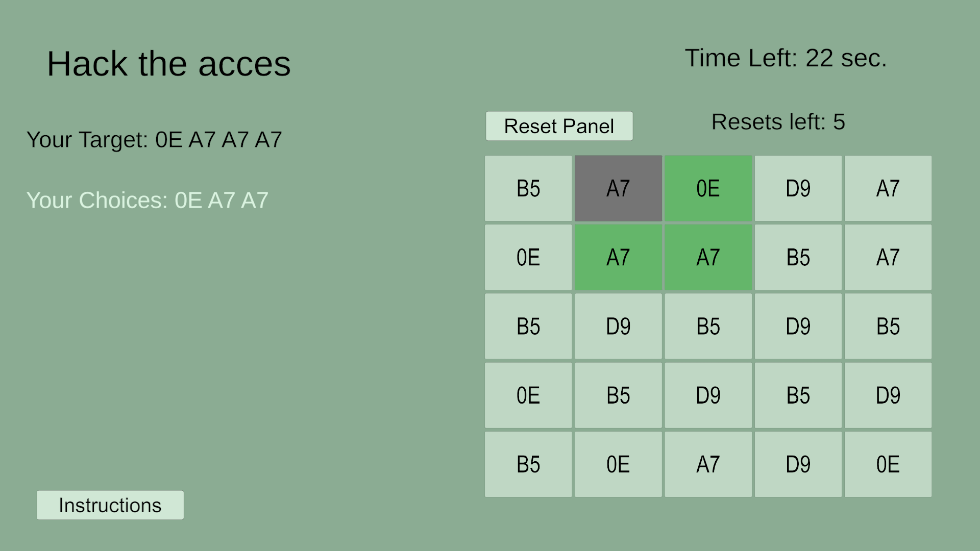Open the Instructions button

[110, 505]
